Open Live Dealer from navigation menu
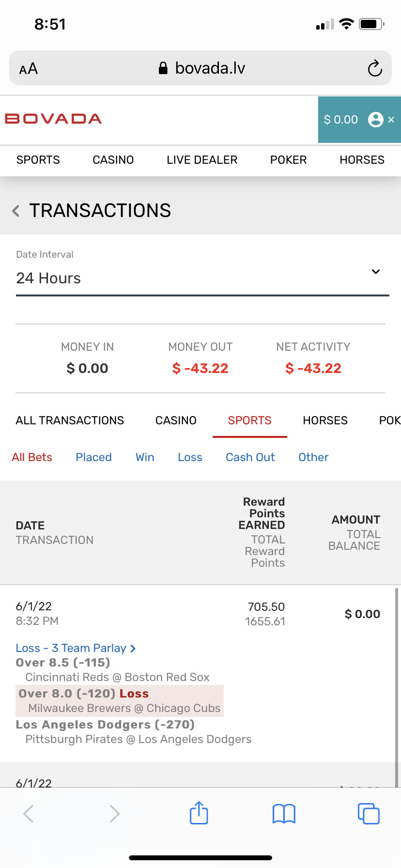This screenshot has width=401, height=868. (202, 160)
